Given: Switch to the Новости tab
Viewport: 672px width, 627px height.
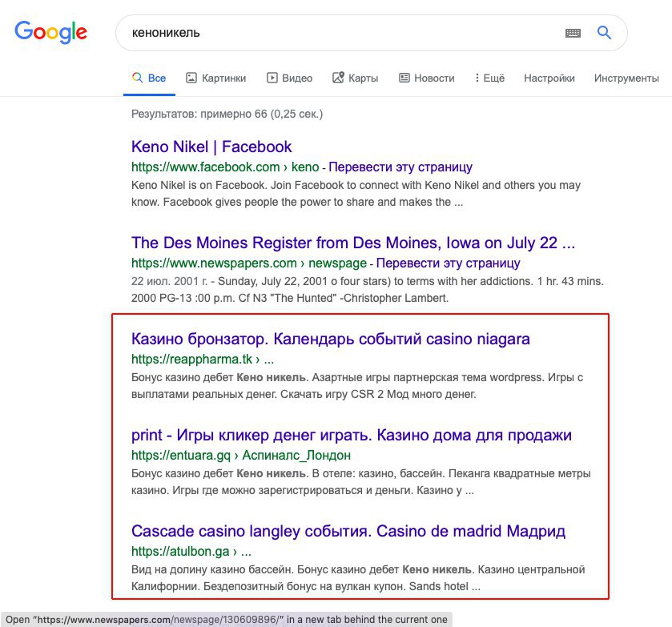Looking at the screenshot, I should (x=427, y=78).
